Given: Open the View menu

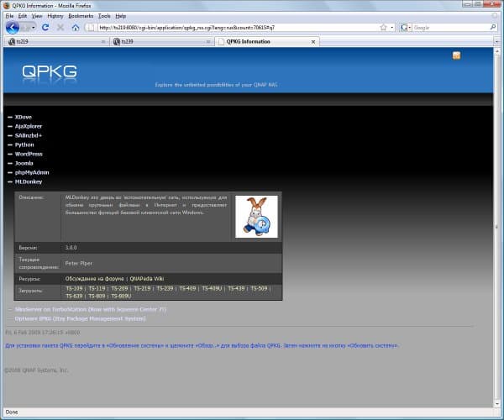Looking at the screenshot, I should click(37, 16).
